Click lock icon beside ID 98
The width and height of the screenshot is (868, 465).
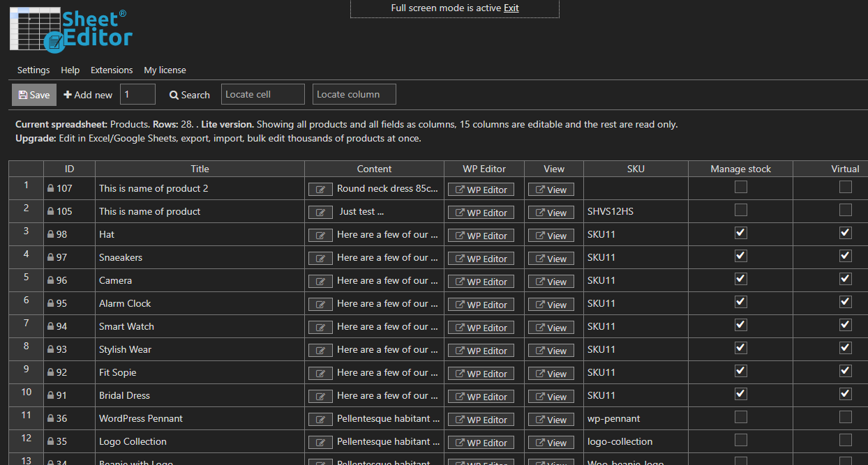click(50, 234)
